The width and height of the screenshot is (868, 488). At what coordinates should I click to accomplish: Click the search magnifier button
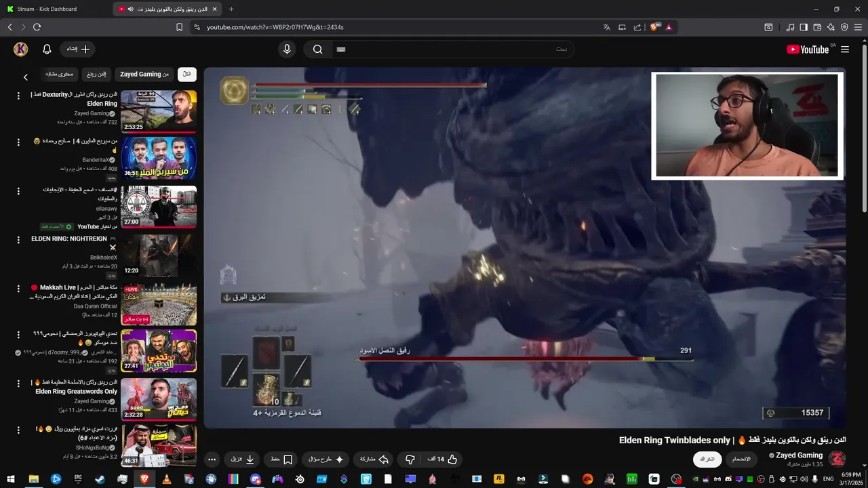pos(317,49)
